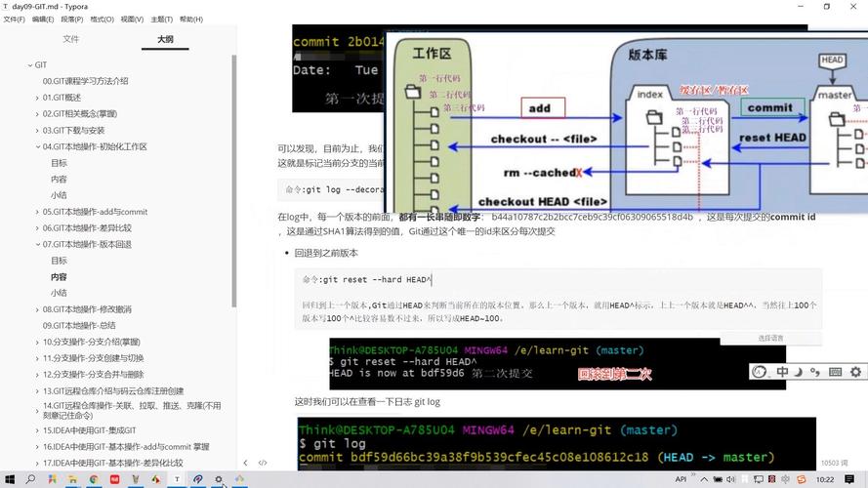The height and width of the screenshot is (488, 868).
Task: Click the code block language selector 选择语言
Action: 770,338
